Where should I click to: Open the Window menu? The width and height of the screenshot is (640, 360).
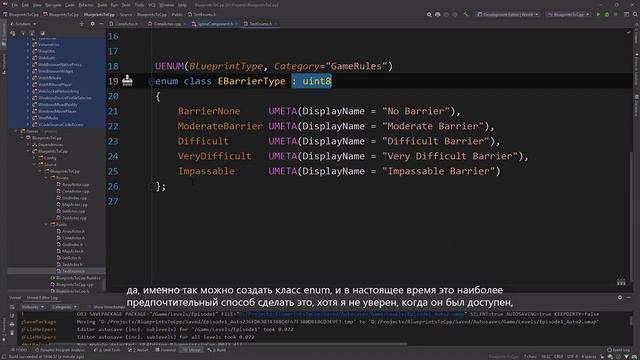(x=167, y=5)
